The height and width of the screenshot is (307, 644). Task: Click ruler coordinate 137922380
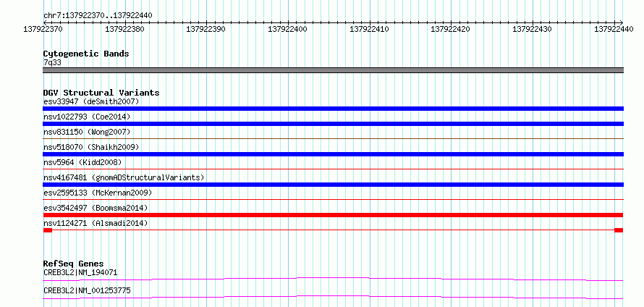click(x=125, y=29)
